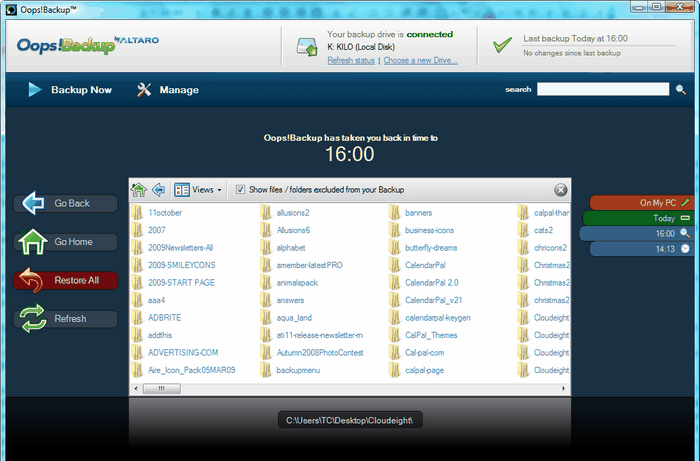Select Autumn2008PhotoContest folder name

coord(320,353)
